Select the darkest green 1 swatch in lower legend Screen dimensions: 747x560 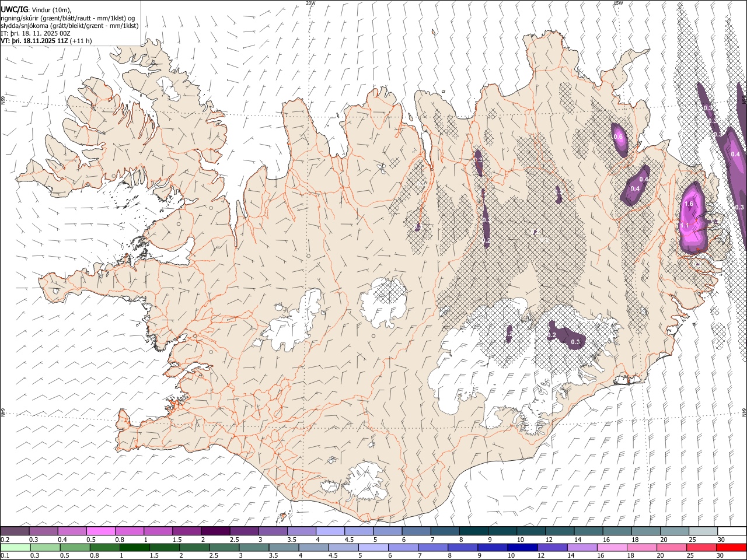(134, 548)
